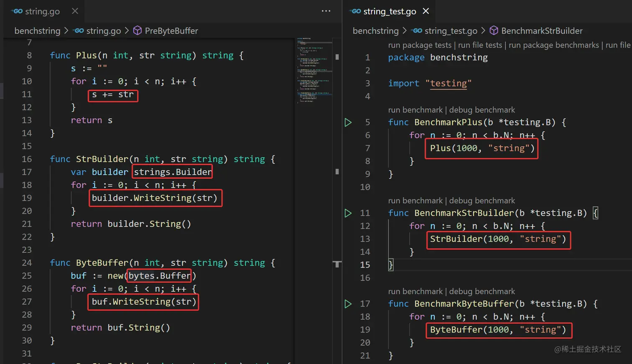Click 'run benchmark' above BenchmarkByteBuffer

[x=415, y=291]
